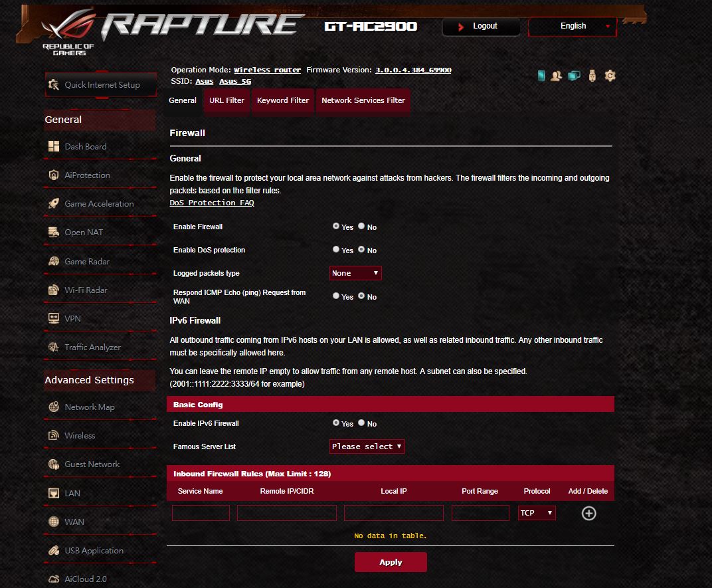Click the LAN icon in sidebar

(x=54, y=493)
